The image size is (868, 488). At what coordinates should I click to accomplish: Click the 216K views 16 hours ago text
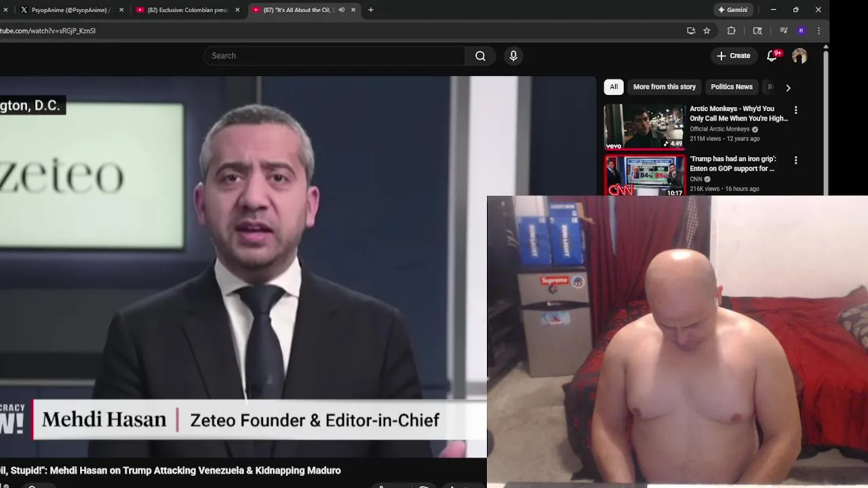point(724,188)
